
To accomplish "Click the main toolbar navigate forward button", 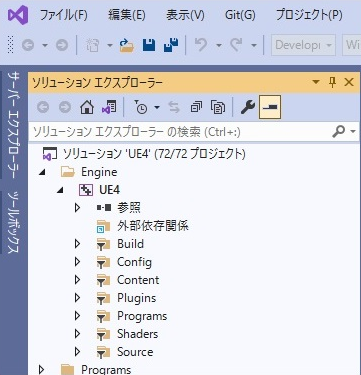I will 62,45.
